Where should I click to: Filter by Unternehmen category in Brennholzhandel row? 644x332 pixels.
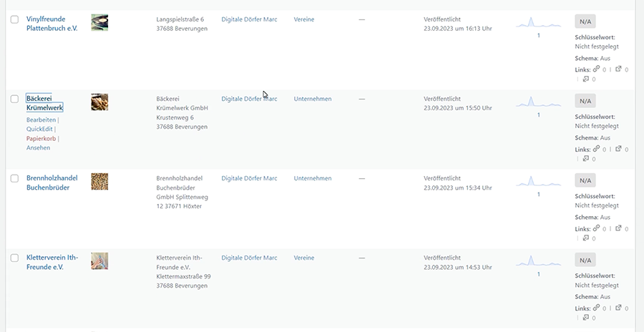(313, 178)
